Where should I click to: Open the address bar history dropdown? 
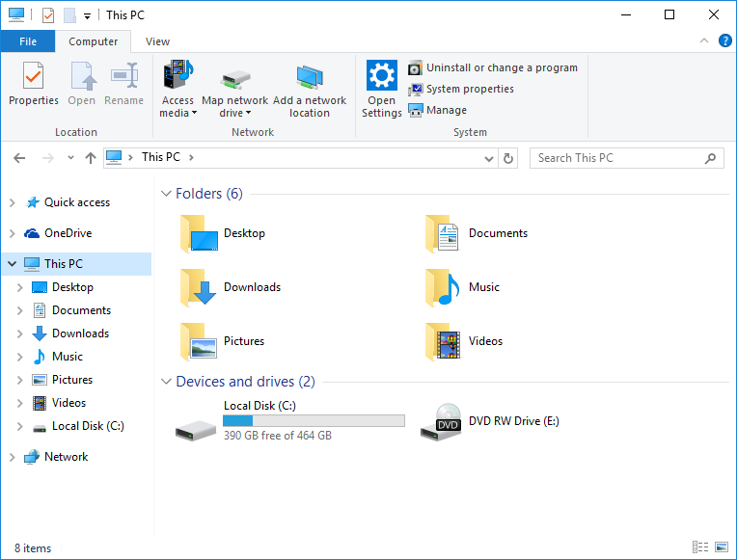coord(489,158)
